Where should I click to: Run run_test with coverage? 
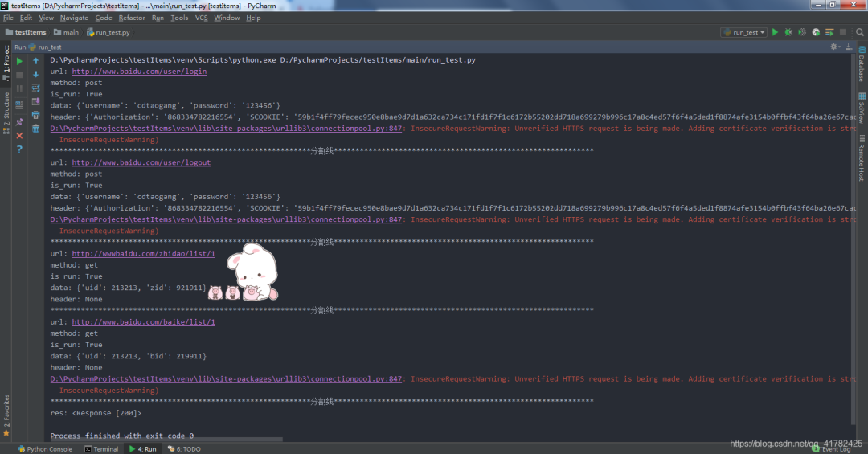tap(802, 32)
